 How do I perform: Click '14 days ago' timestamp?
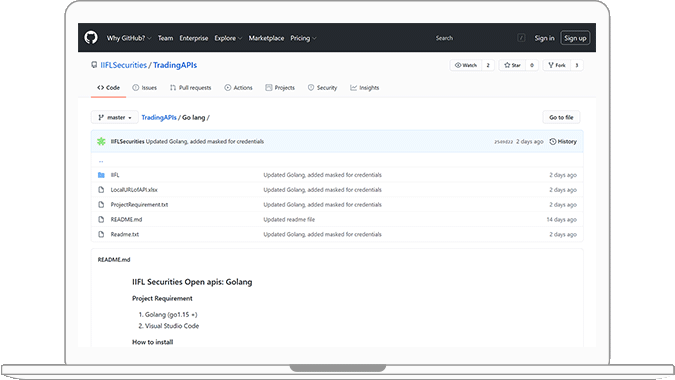click(x=561, y=219)
